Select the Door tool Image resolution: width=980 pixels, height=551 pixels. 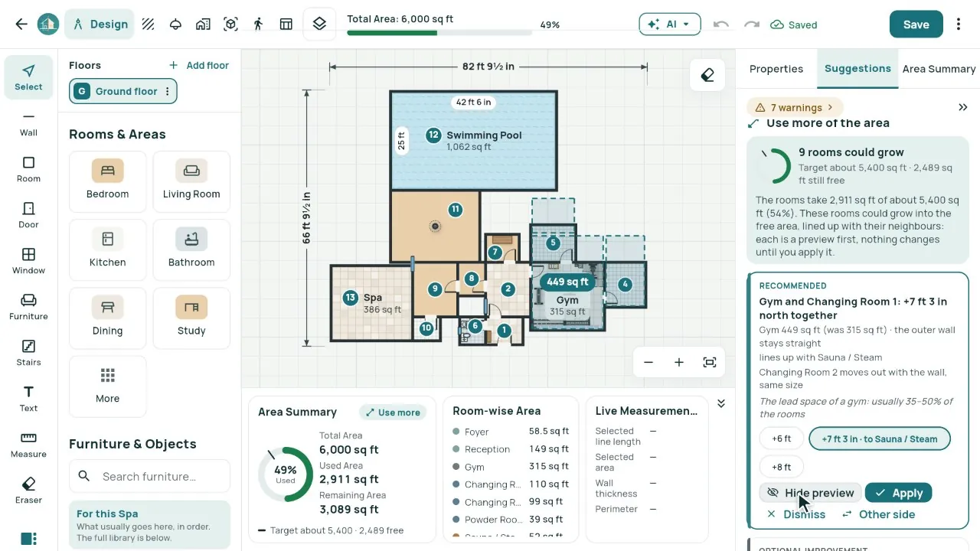[x=28, y=214]
